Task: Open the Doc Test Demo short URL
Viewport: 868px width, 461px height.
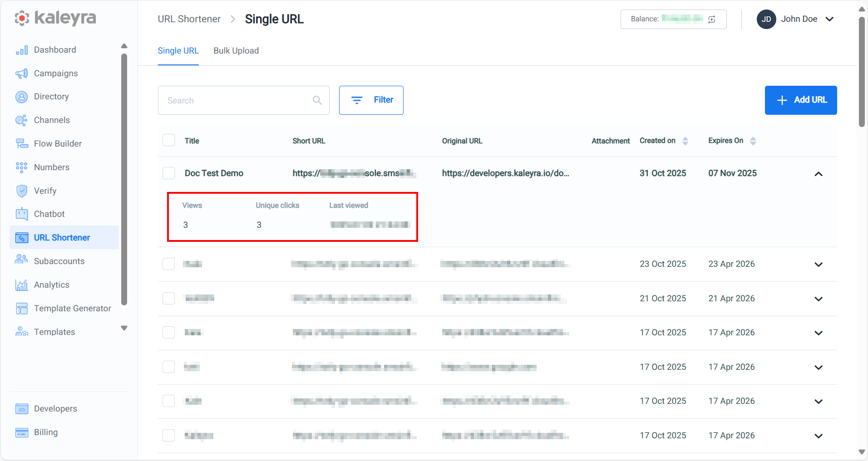Action: [354, 173]
